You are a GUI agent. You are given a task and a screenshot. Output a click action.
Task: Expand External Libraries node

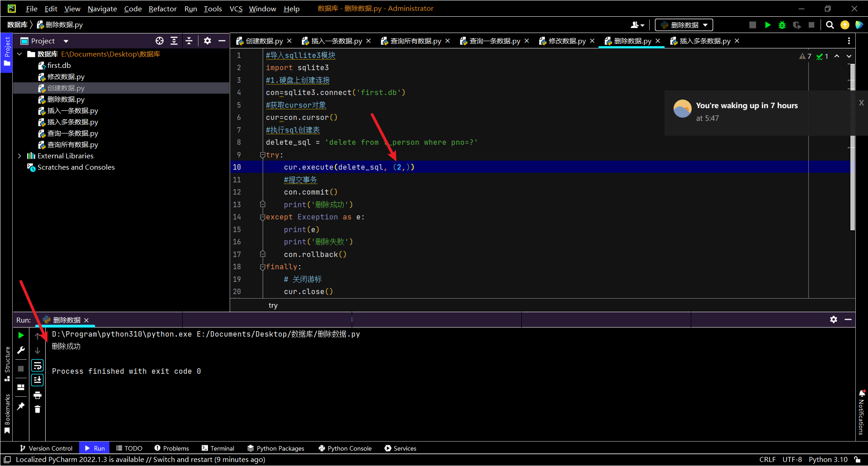pyautogui.click(x=19, y=156)
